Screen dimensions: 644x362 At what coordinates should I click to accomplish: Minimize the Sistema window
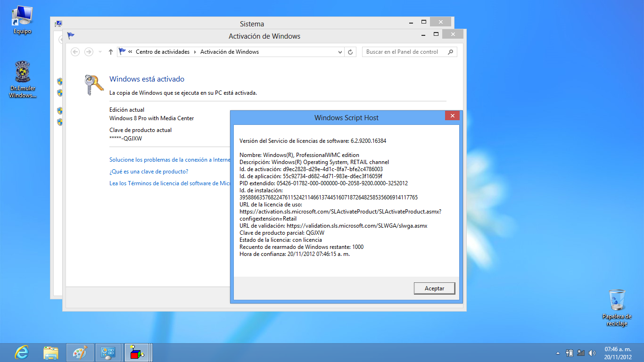(411, 22)
